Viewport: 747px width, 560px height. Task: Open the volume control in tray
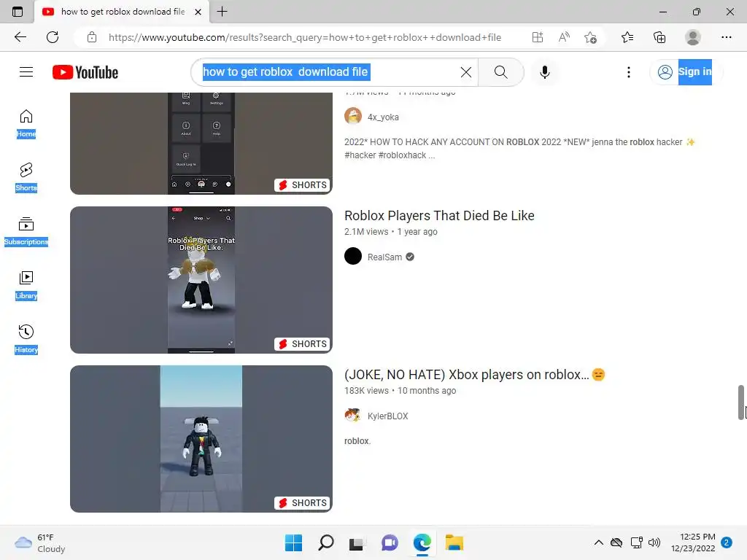654,542
